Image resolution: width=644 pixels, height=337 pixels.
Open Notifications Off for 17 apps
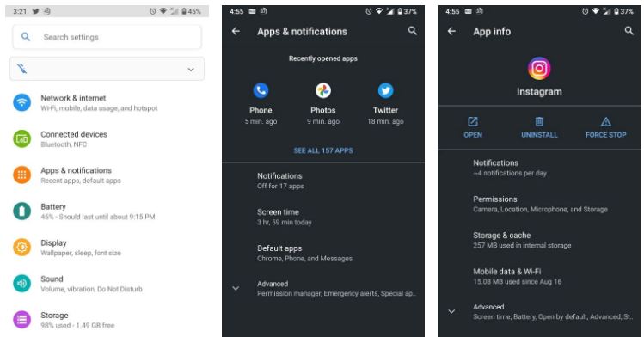tap(323, 181)
